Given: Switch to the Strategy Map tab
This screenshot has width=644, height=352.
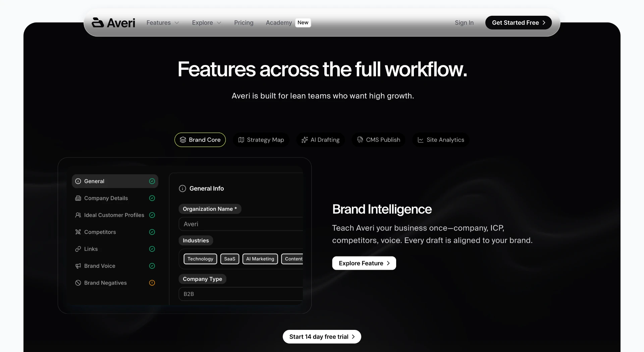Looking at the screenshot, I should pyautogui.click(x=261, y=140).
